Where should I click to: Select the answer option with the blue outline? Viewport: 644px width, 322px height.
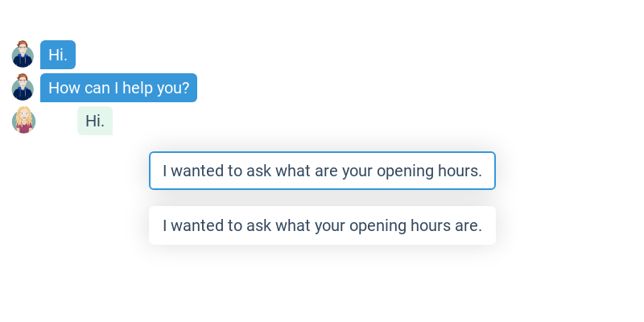coord(322,171)
